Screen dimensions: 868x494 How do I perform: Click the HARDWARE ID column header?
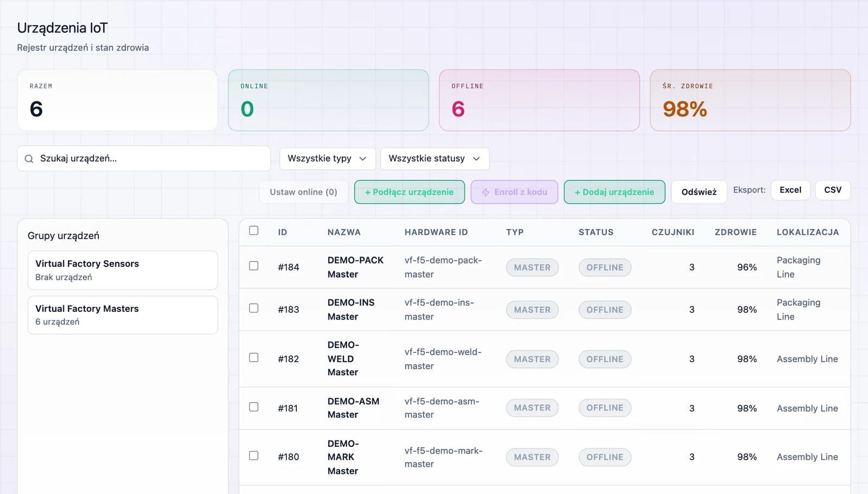pos(436,232)
